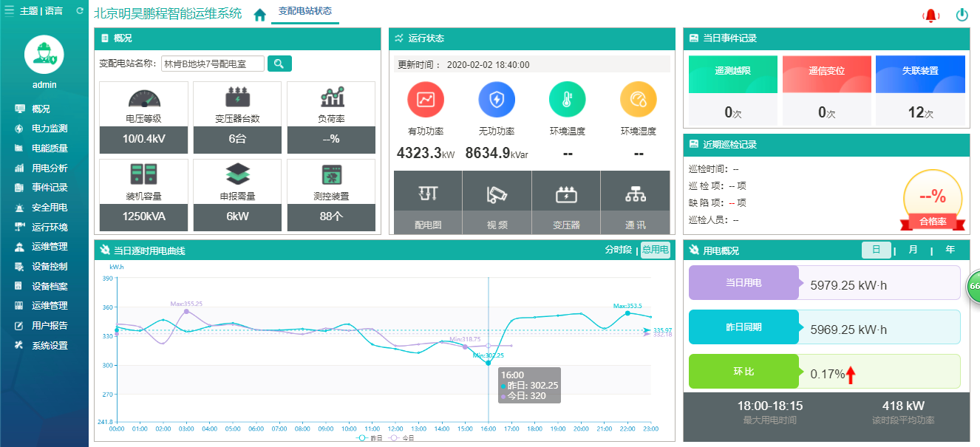Screen dimensions: 980x447
Task: Switch usage overview to 月 view
Action: point(913,250)
